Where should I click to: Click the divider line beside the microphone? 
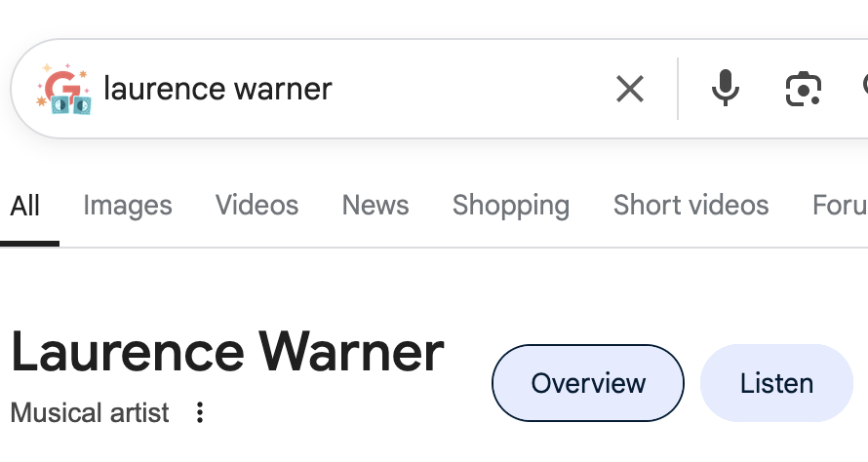678,90
